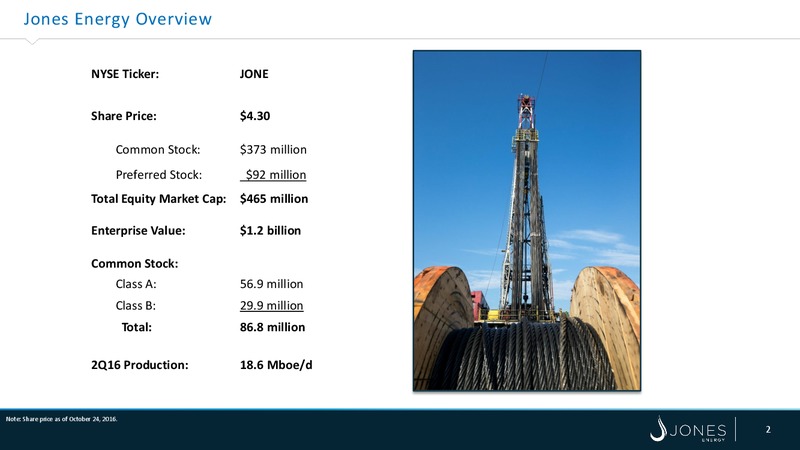Image resolution: width=800 pixels, height=450 pixels.
Task: Click the Total Equity Market Cap label
Action: pyautogui.click(x=159, y=199)
